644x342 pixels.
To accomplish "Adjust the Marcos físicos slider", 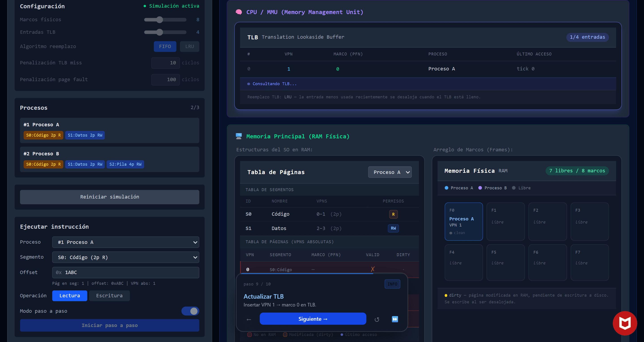I will 165,19.
